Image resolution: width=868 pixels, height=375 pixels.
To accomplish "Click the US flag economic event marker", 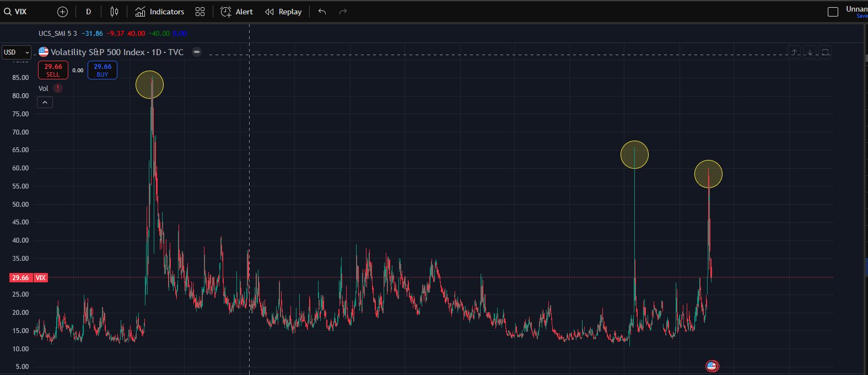I will point(712,366).
